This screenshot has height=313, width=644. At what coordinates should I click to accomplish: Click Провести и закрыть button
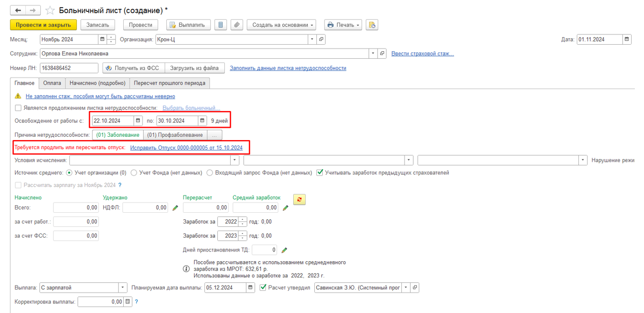tap(44, 25)
